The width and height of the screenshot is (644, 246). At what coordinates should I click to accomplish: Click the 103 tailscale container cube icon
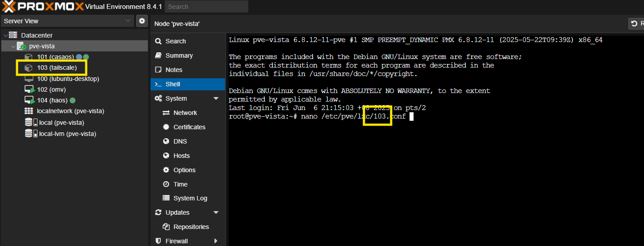(29, 68)
